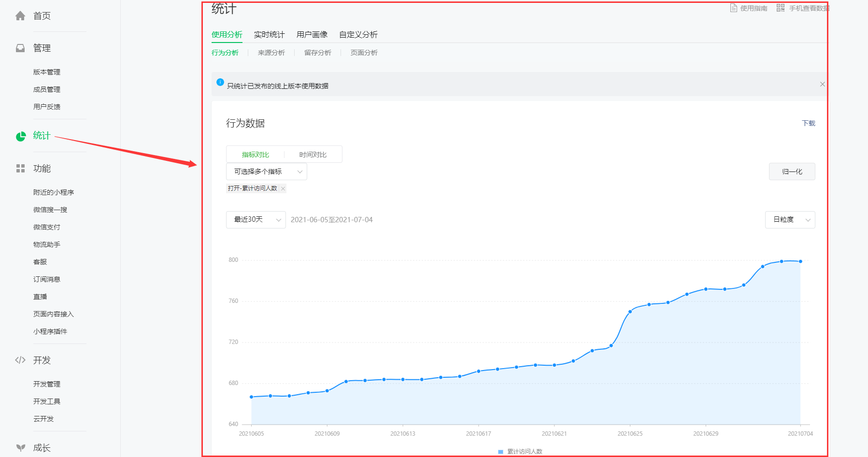
Task: Open 用户反馈 in the sidebar
Action: pos(47,107)
